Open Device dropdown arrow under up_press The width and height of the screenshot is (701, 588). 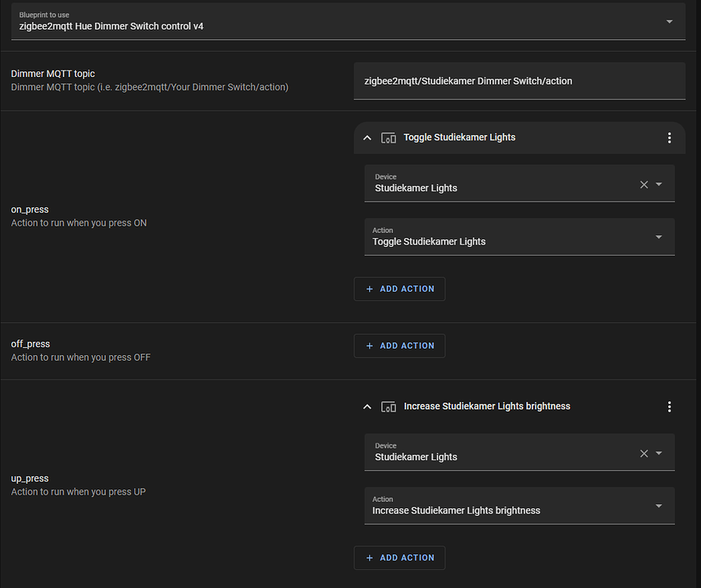[659, 453]
